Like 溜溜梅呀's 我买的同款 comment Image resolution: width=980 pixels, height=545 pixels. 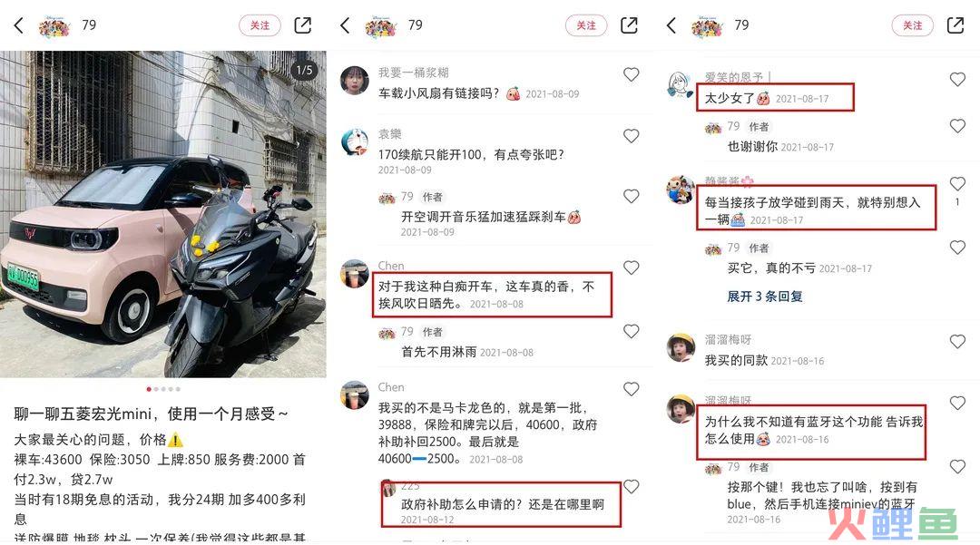pyautogui.click(x=957, y=341)
